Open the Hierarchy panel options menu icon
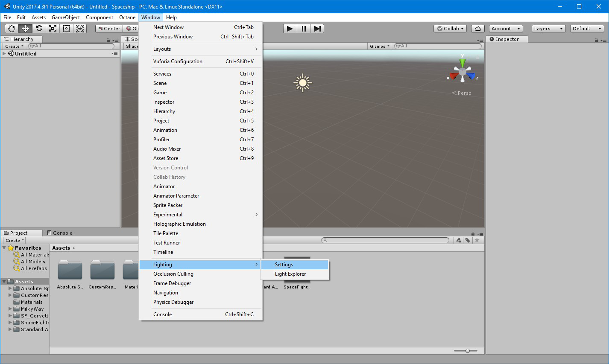The width and height of the screenshot is (609, 364). pos(115,40)
